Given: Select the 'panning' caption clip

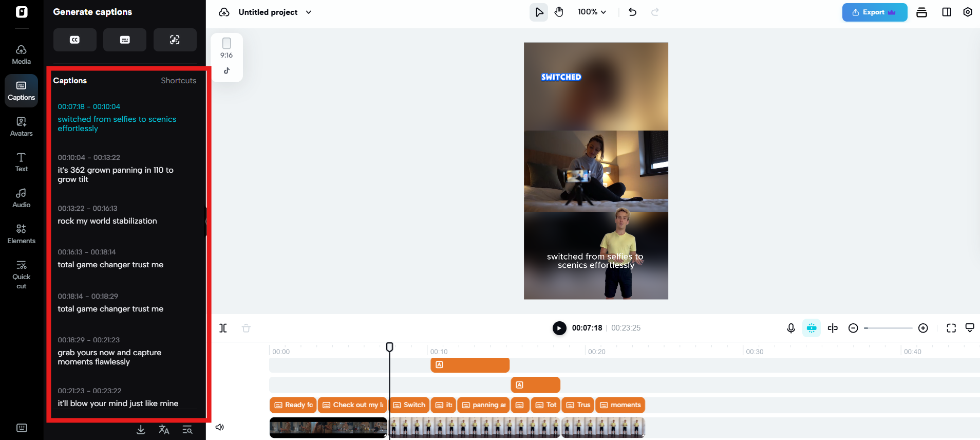Looking at the screenshot, I should tap(483, 405).
